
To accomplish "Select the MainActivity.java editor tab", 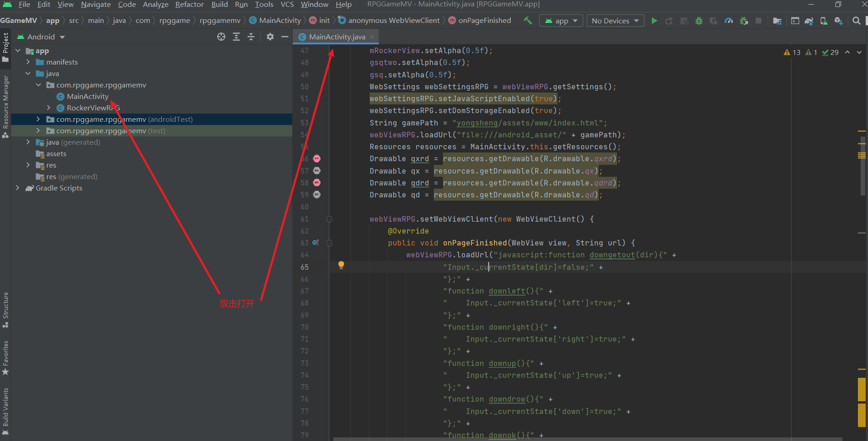I will point(337,37).
